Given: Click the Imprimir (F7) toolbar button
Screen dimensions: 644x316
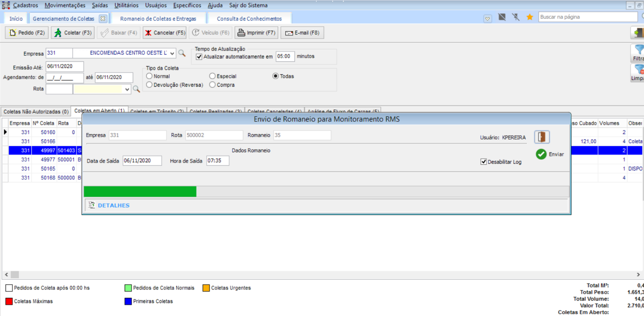Looking at the screenshot, I should click(x=257, y=33).
